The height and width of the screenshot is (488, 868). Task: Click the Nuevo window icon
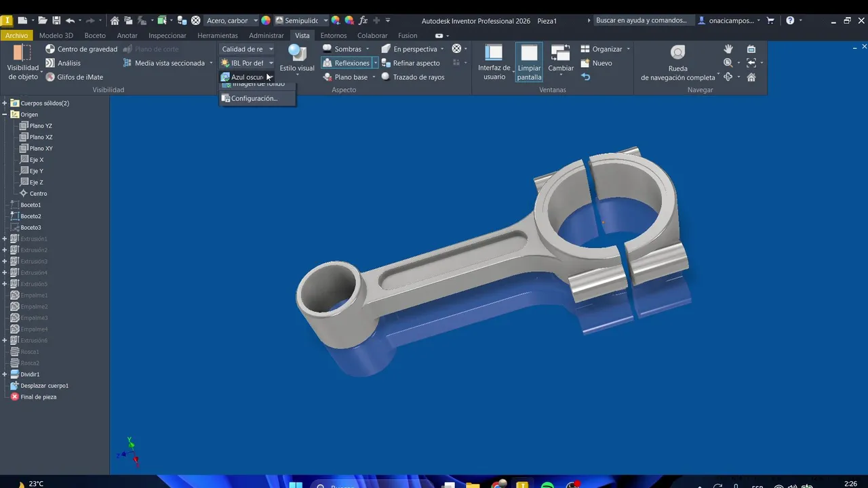tap(585, 63)
